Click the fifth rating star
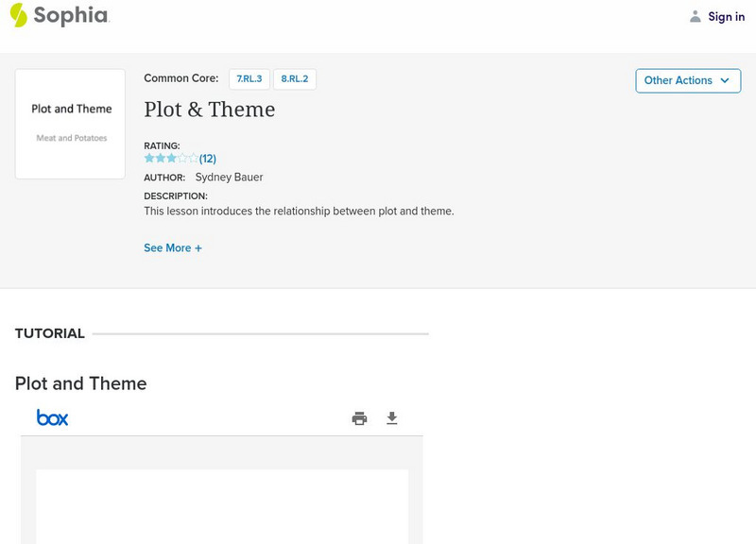Image resolution: width=756 pixels, height=544 pixels. click(194, 159)
